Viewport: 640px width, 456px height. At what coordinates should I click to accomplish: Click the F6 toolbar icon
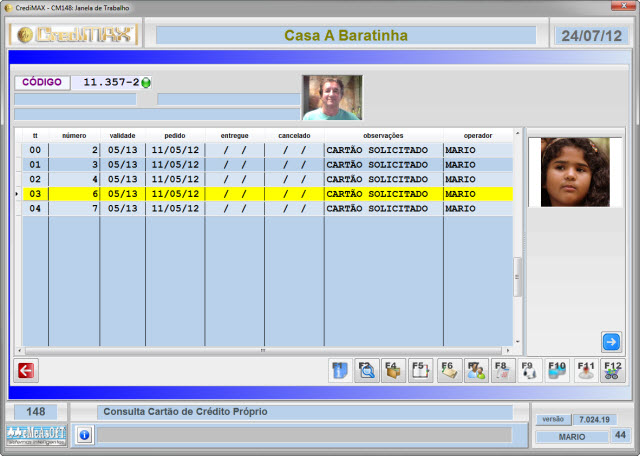449,370
